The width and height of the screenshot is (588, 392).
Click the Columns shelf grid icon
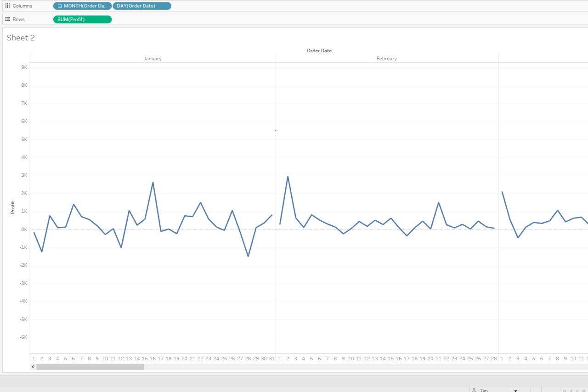click(7, 6)
